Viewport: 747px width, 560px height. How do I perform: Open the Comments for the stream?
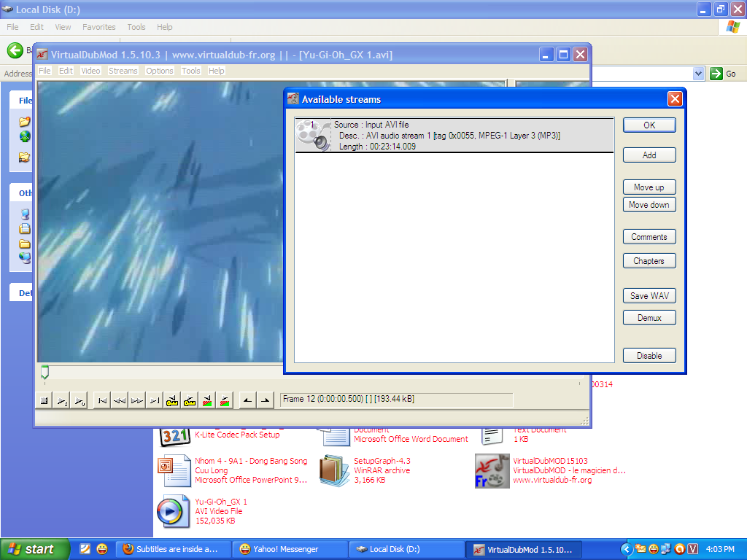pyautogui.click(x=649, y=237)
